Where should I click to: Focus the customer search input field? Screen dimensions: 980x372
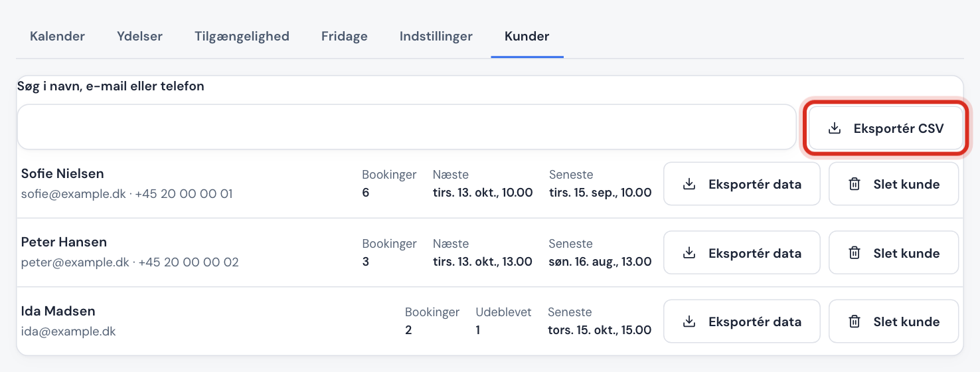point(406,127)
